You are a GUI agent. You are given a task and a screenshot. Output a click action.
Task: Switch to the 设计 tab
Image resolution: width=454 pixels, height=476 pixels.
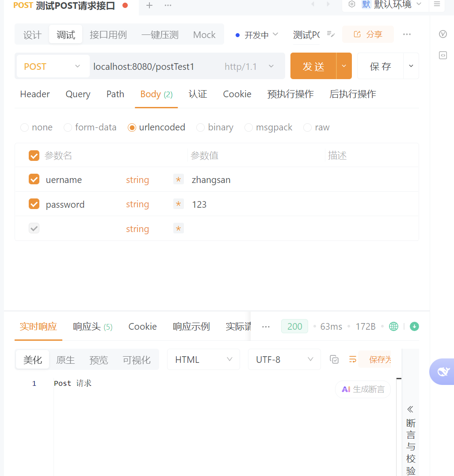(x=32, y=34)
